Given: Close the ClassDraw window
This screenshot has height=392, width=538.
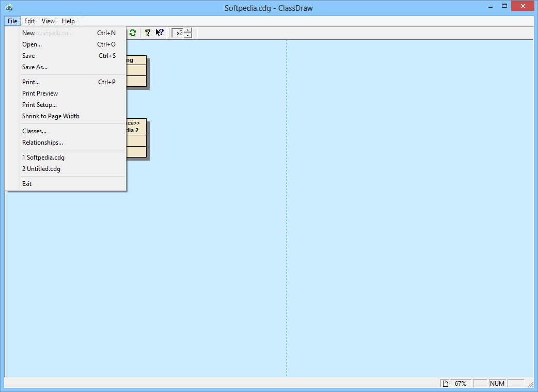Looking at the screenshot, I should tap(523, 6).
